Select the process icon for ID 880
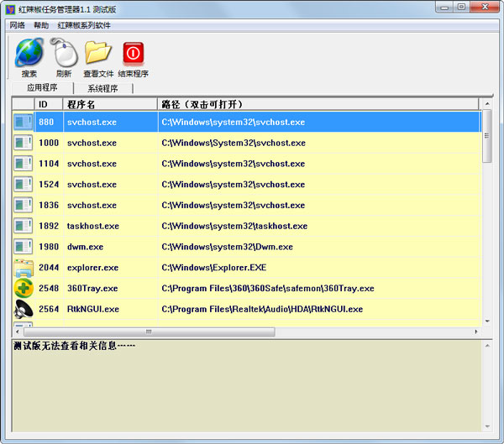This screenshot has width=504, height=444. [x=24, y=122]
